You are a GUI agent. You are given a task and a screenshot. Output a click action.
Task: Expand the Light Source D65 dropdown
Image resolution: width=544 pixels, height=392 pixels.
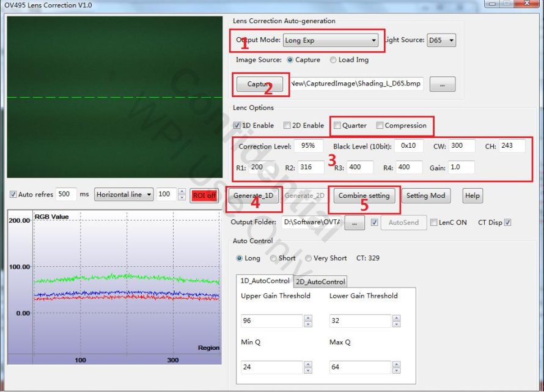click(441, 41)
